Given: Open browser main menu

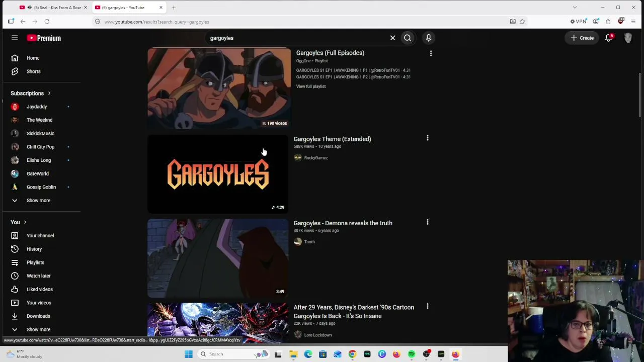Looking at the screenshot, I should (633, 22).
